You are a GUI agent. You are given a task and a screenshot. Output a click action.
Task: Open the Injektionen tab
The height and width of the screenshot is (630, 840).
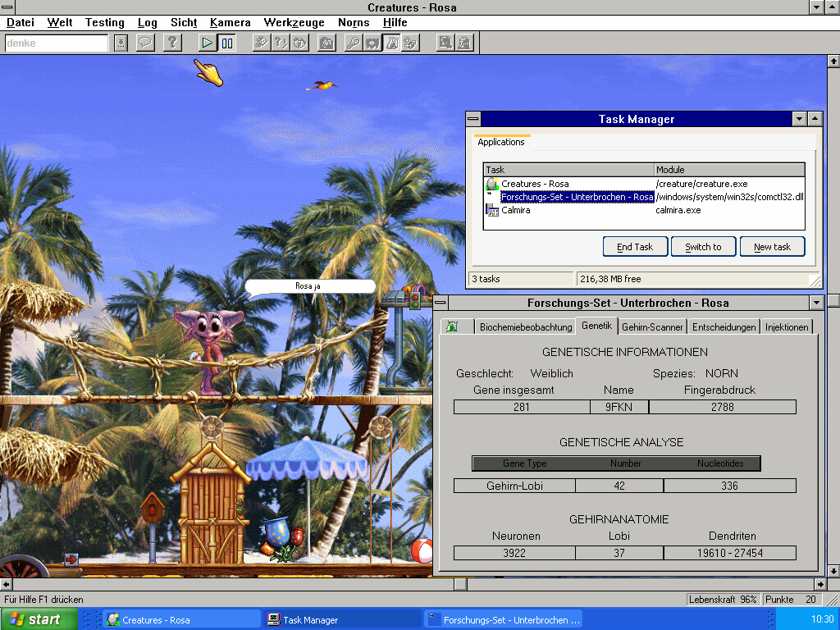(787, 326)
